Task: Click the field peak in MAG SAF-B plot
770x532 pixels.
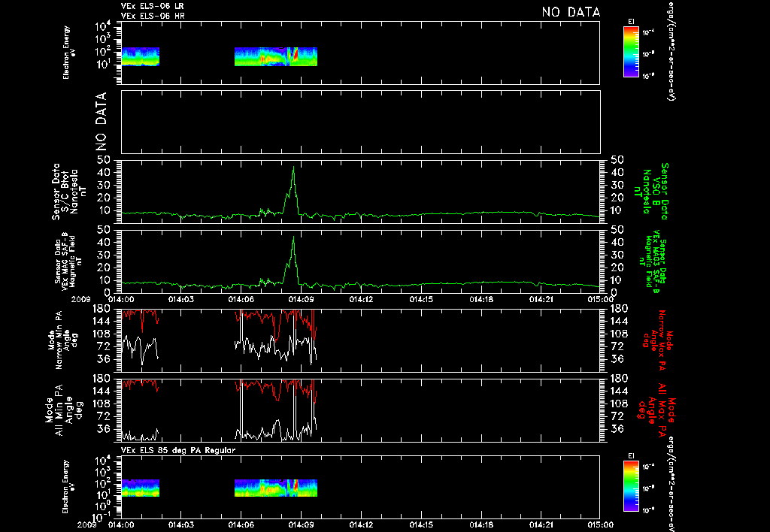Action: click(x=294, y=237)
